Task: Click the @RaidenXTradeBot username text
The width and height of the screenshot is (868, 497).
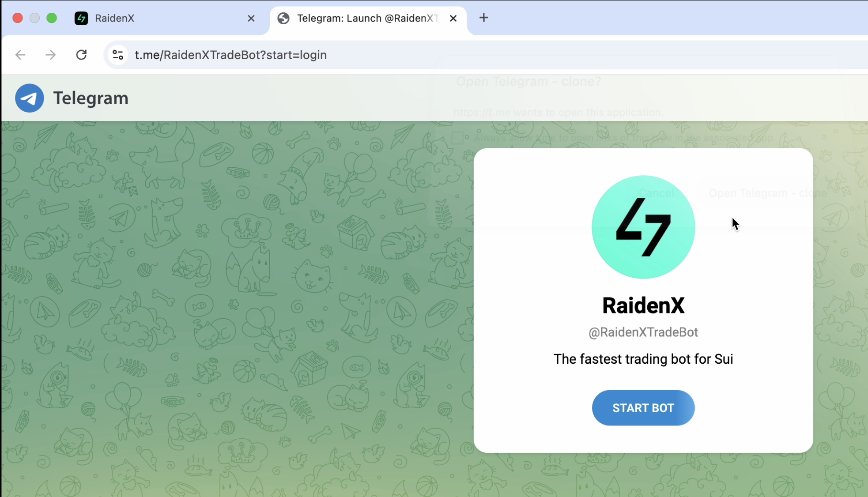Action: [x=643, y=332]
